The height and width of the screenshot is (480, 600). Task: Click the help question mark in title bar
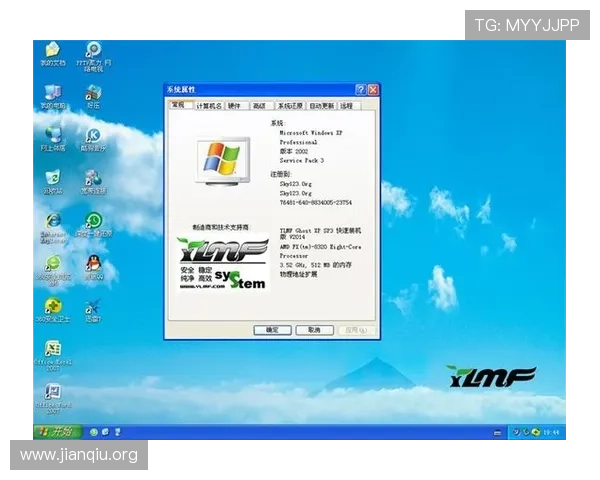coord(360,90)
